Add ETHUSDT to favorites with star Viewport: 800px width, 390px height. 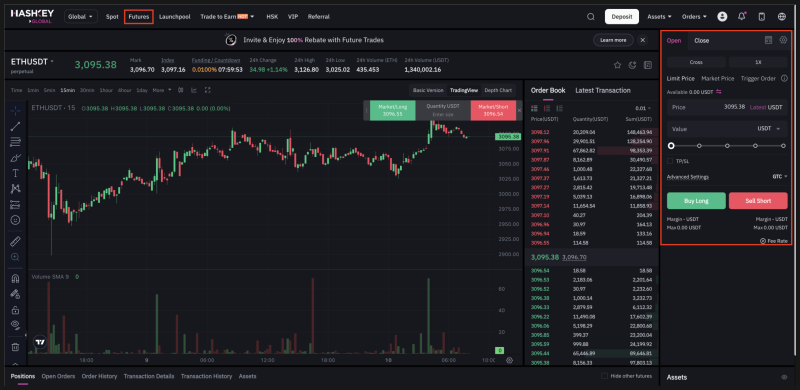(x=617, y=65)
